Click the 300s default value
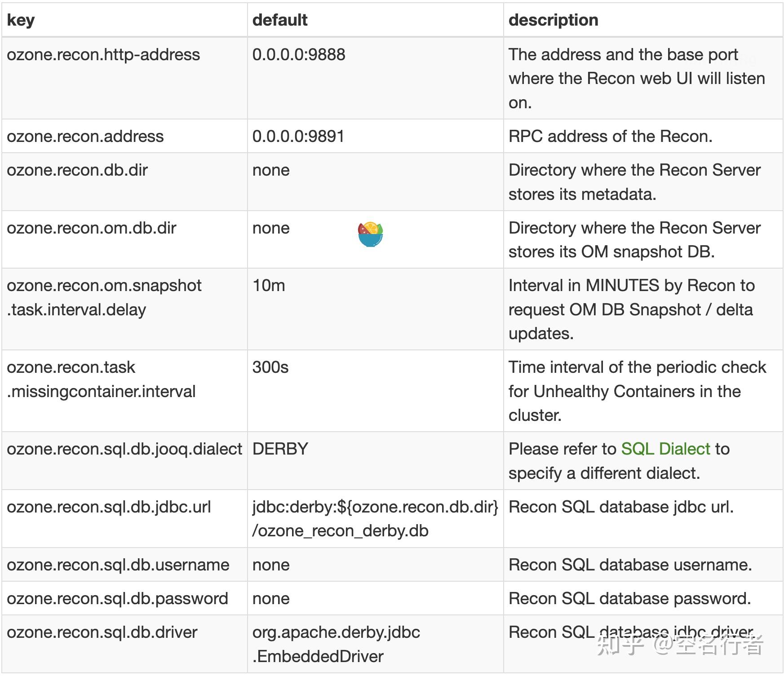The width and height of the screenshot is (784, 676). 270,367
